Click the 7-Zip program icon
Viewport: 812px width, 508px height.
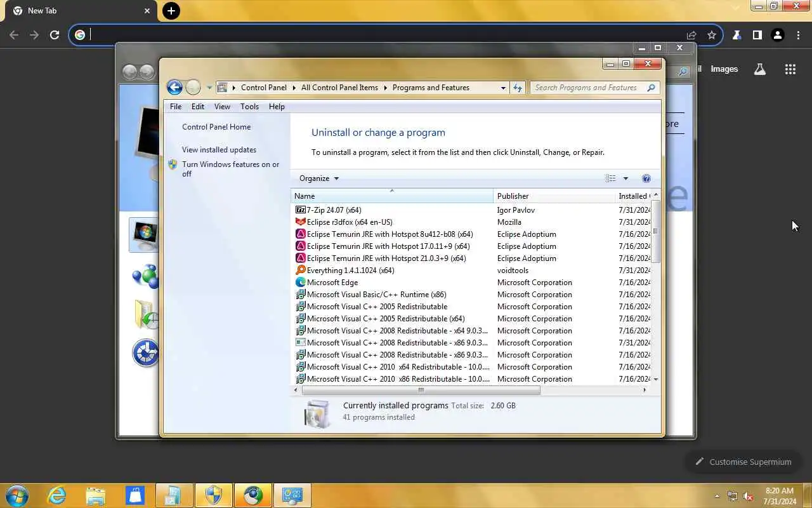301,210
